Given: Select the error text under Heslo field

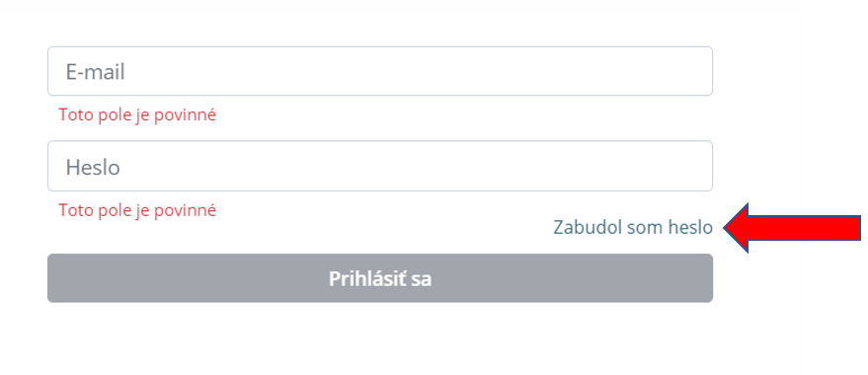Looking at the screenshot, I should 137,210.
